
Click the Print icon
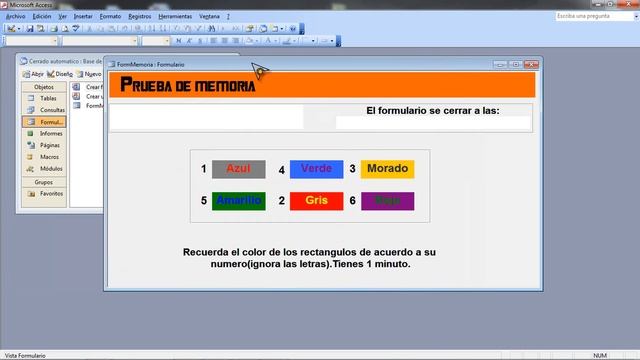pos(54,29)
